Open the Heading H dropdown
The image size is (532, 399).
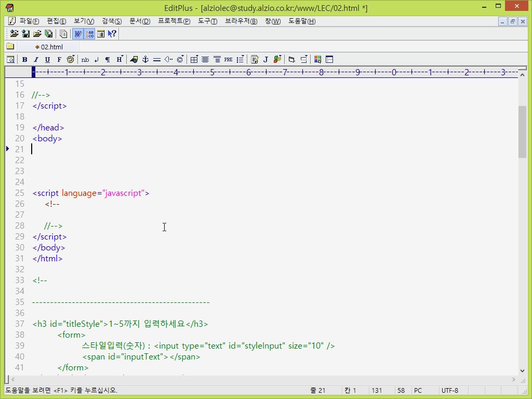click(x=119, y=59)
